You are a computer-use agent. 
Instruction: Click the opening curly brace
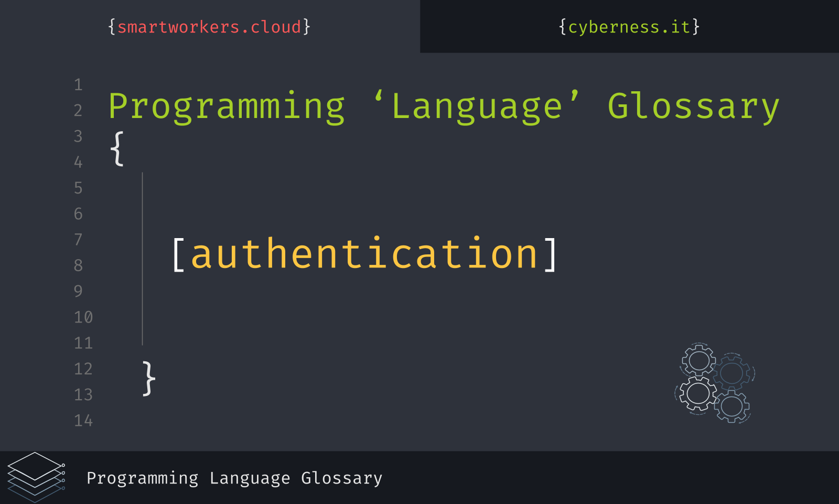117,149
